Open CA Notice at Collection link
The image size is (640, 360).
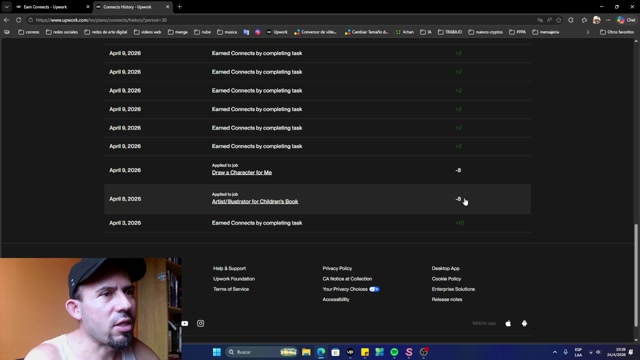347,279
